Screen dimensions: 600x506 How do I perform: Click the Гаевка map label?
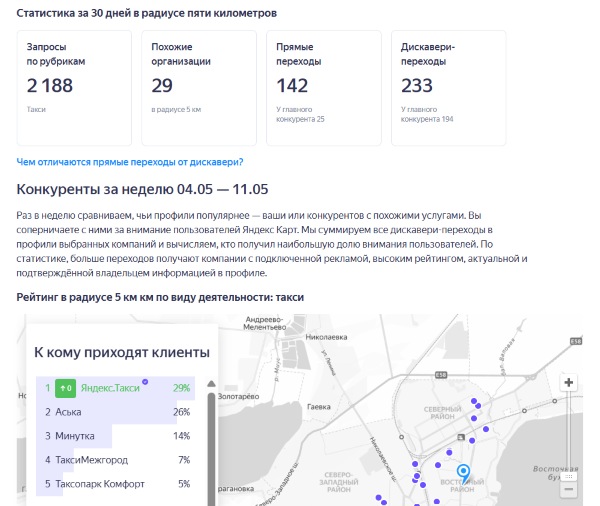pyautogui.click(x=318, y=407)
